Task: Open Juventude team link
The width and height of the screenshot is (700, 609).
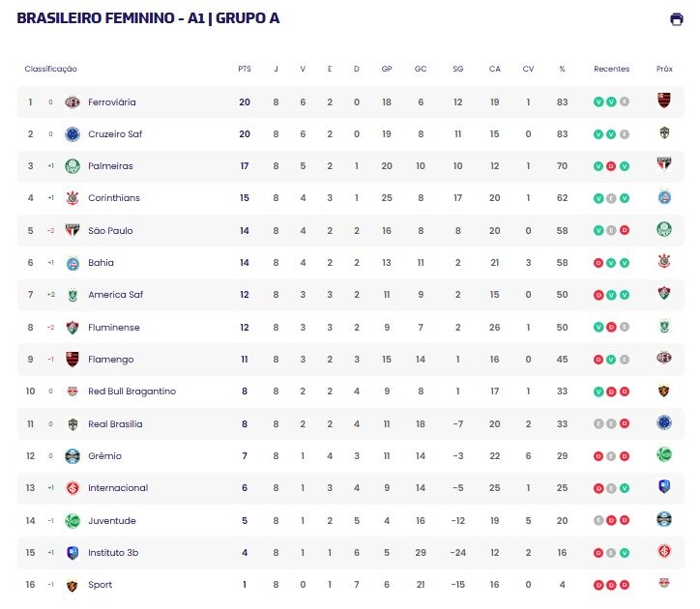Action: 112,521
